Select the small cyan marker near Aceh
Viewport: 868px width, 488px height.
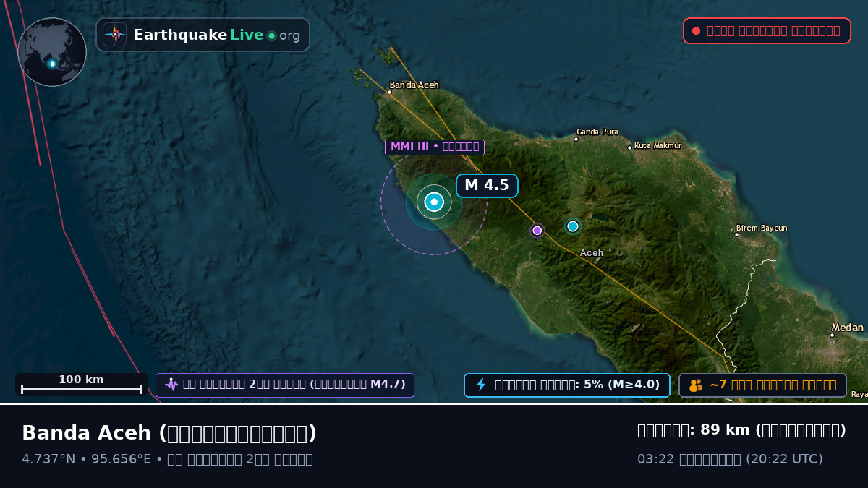[x=573, y=226]
